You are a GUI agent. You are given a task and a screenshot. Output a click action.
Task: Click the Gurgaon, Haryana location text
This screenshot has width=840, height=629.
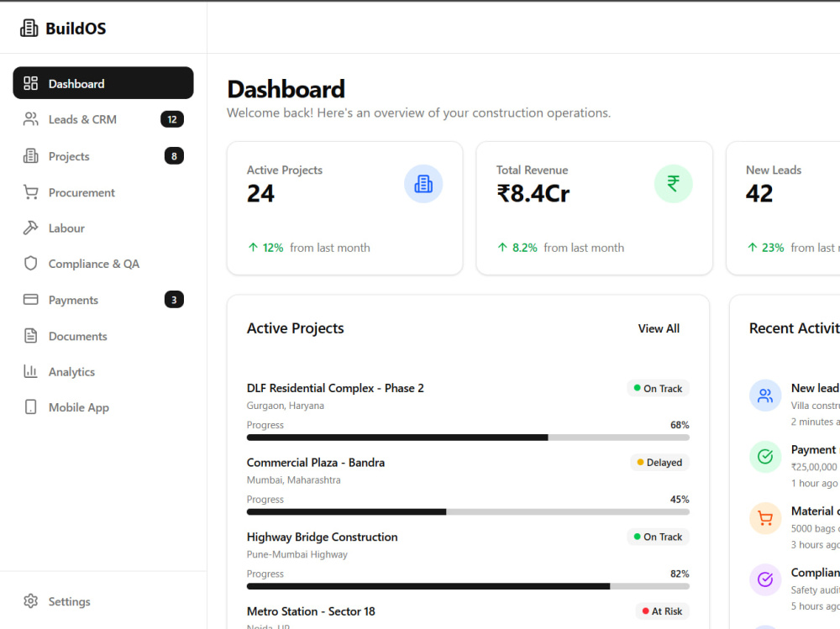point(285,406)
